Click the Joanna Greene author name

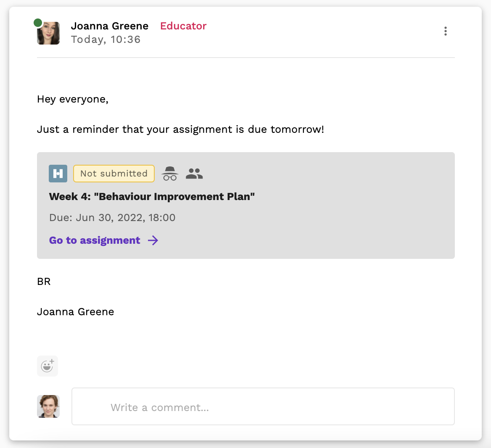[x=110, y=26]
